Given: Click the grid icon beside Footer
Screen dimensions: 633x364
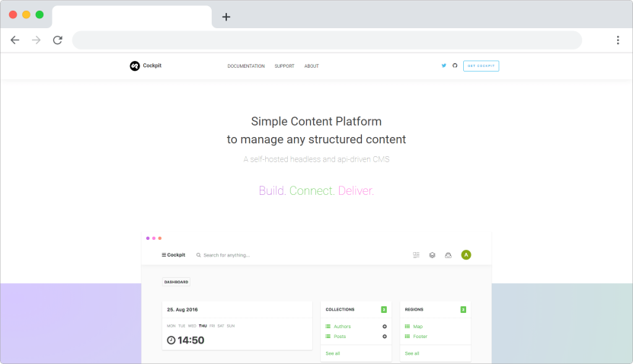Looking at the screenshot, I should tap(408, 337).
